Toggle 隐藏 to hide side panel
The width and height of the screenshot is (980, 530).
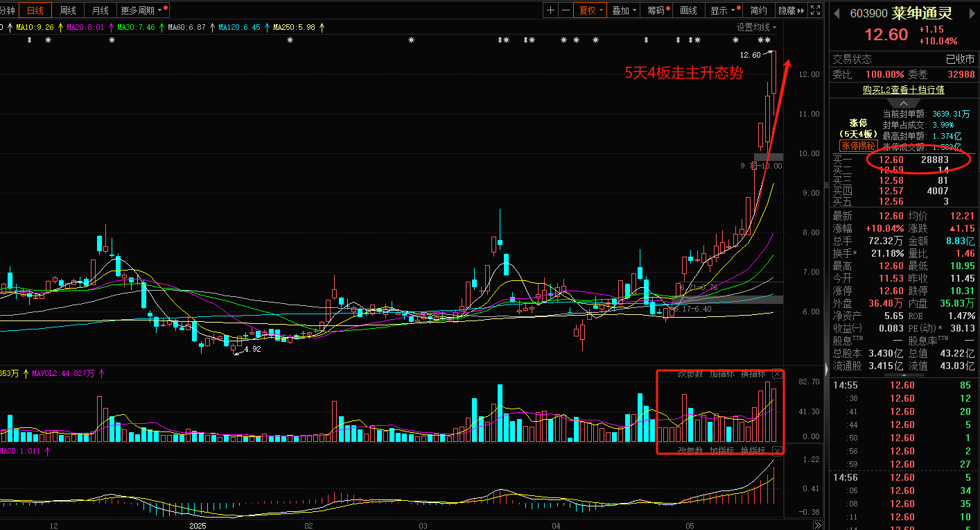tap(791, 10)
